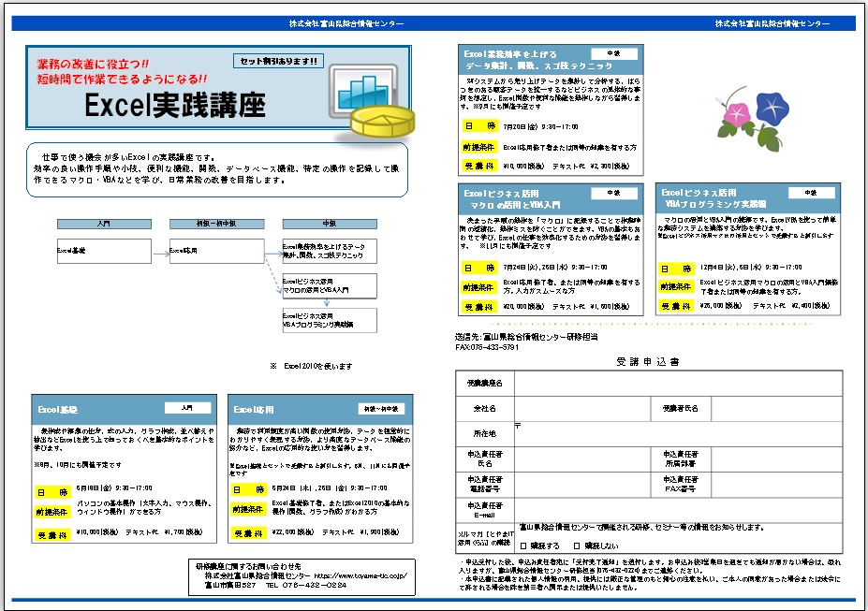Image resolution: width=868 pixels, height=611 pixels.
Task: Click the yellow 受講料 label in Excel応用 card
Action: pyautogui.click(x=248, y=531)
